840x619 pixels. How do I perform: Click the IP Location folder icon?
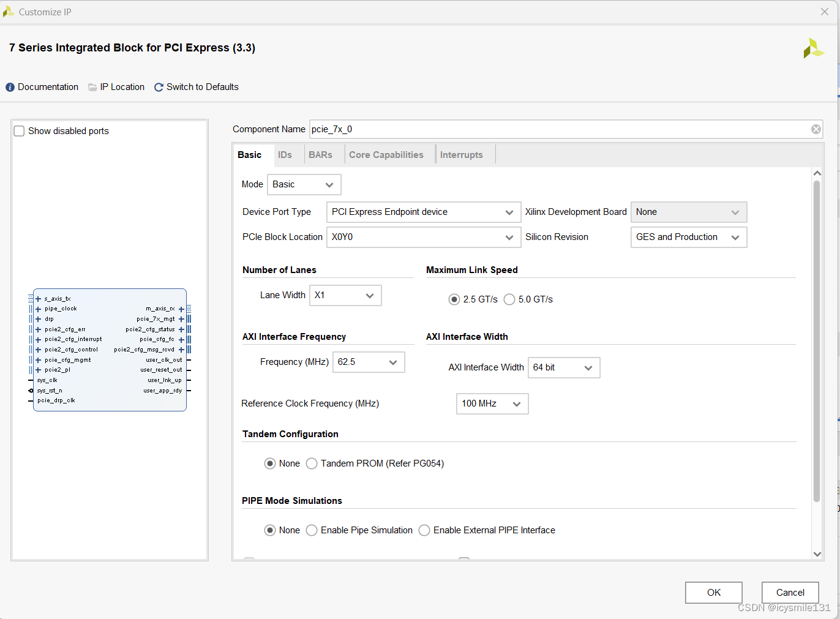[x=92, y=88]
